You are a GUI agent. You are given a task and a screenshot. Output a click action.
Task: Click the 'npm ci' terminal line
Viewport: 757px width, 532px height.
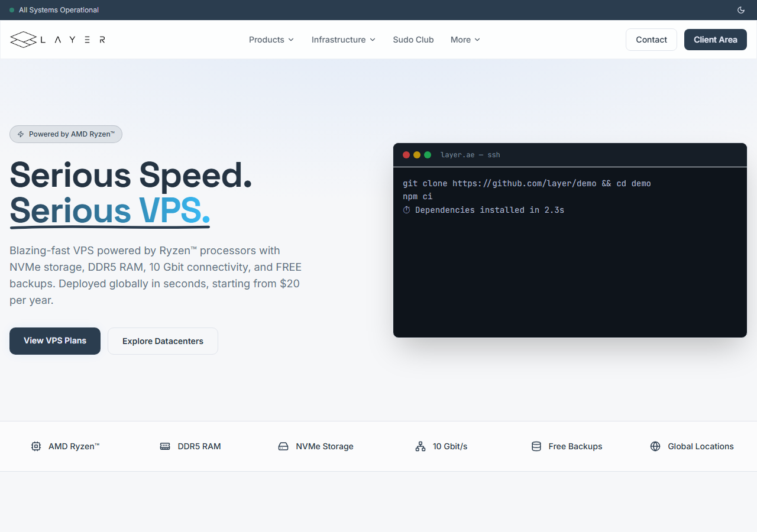[418, 197]
